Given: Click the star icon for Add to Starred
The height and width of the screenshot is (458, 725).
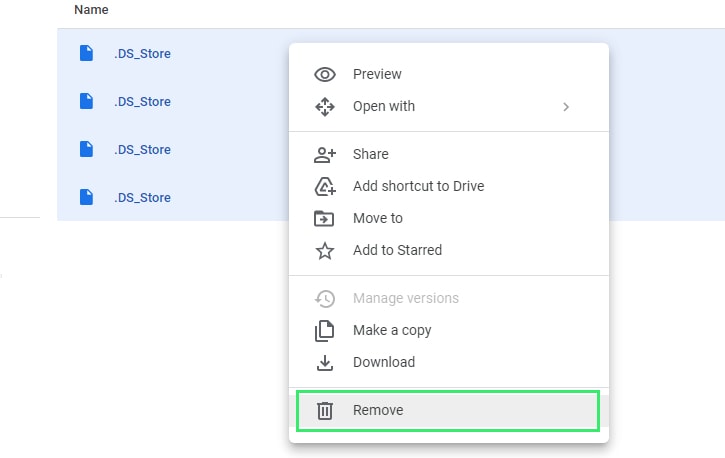Looking at the screenshot, I should tap(325, 250).
